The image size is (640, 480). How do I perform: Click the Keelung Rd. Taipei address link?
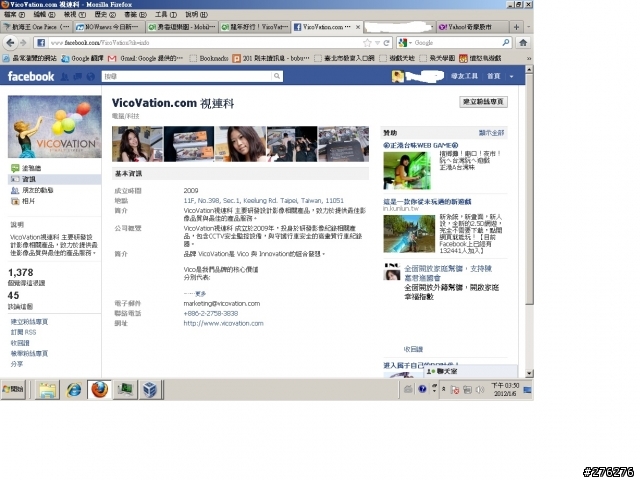click(x=264, y=201)
